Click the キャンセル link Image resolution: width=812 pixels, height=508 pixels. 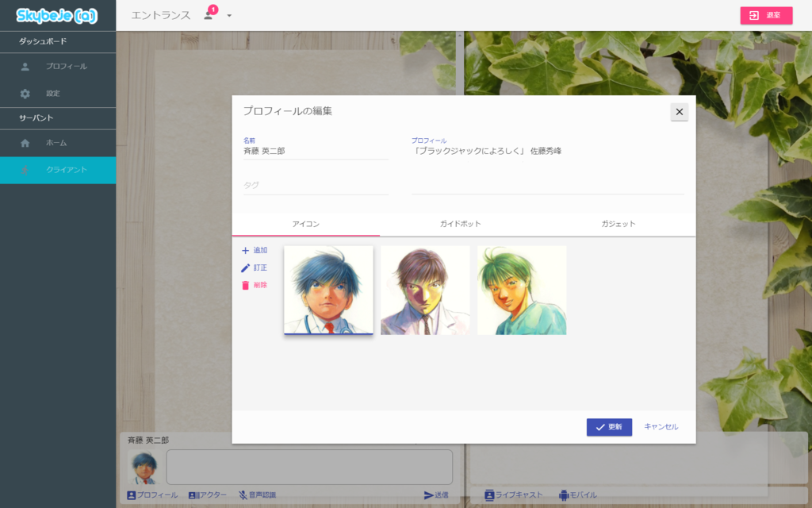point(661,426)
